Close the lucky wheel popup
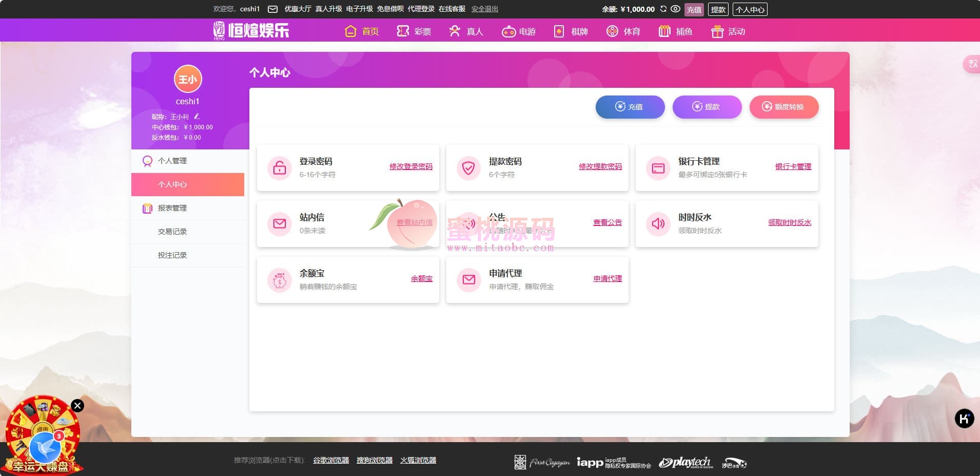The image size is (980, 476). [77, 406]
